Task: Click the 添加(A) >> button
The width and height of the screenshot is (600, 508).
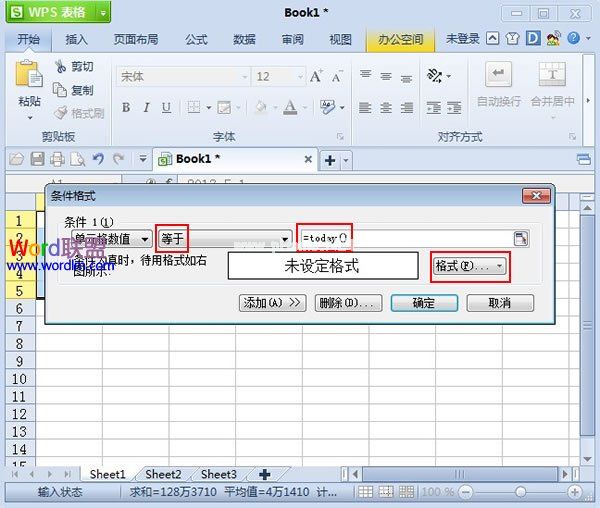Action: click(272, 303)
